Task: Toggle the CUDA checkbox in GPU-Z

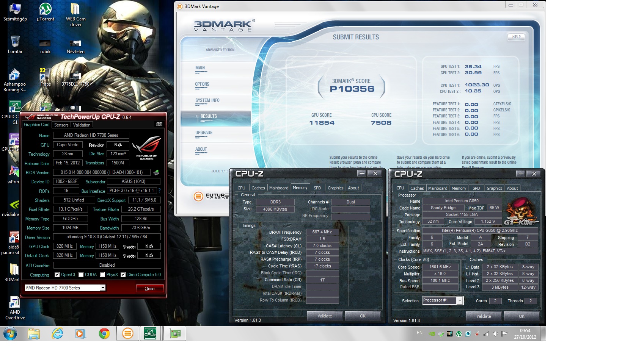Action: coord(81,275)
